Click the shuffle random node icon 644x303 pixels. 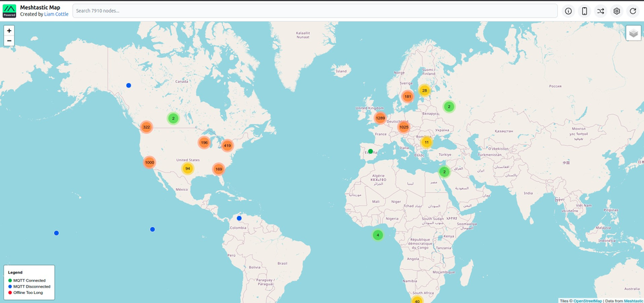click(x=601, y=11)
